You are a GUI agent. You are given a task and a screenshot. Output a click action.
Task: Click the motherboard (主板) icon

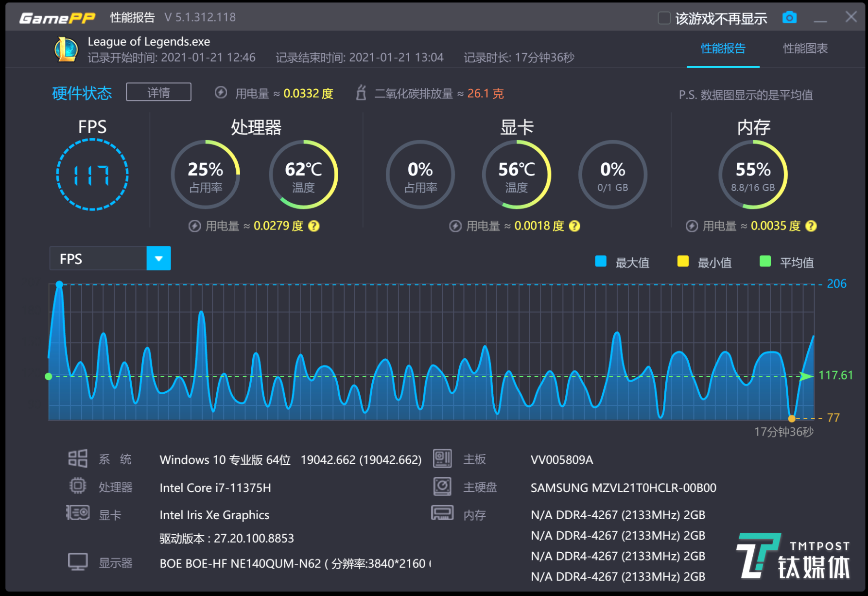(442, 458)
